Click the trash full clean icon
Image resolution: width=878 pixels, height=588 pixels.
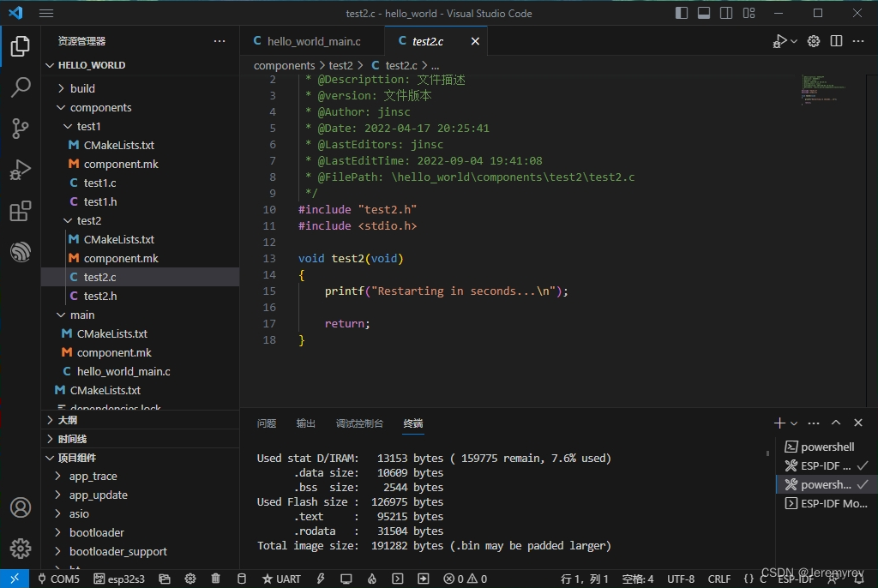click(215, 579)
